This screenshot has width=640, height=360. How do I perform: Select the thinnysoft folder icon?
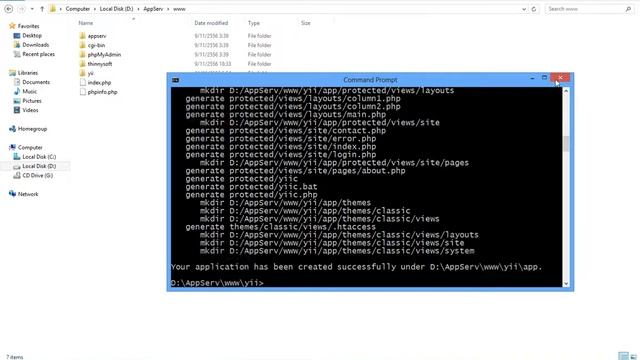[x=82, y=64]
